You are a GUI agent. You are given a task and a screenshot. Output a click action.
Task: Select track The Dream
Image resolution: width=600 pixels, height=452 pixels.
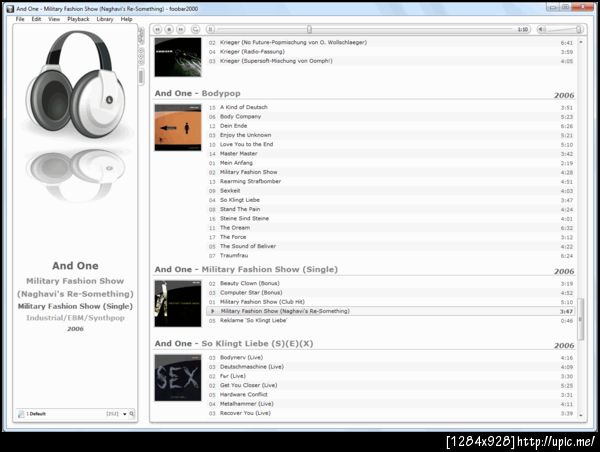tap(390, 228)
